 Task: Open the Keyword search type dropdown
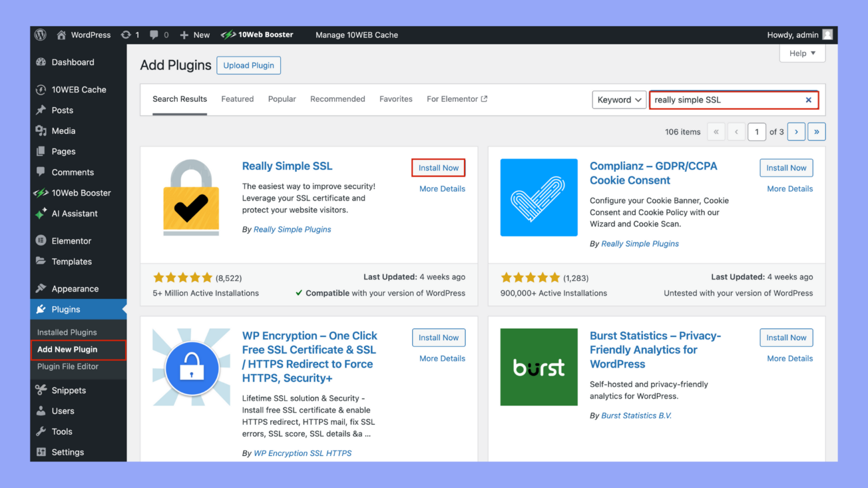[619, 99]
